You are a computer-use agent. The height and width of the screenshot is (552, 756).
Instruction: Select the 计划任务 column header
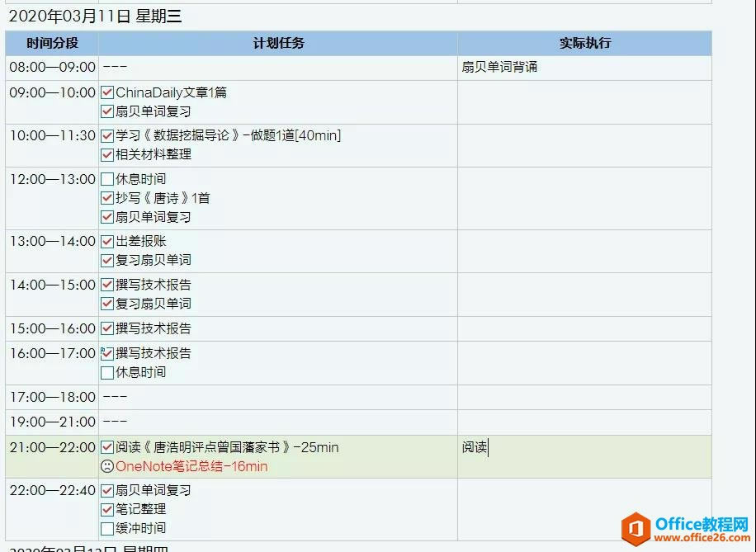click(277, 43)
